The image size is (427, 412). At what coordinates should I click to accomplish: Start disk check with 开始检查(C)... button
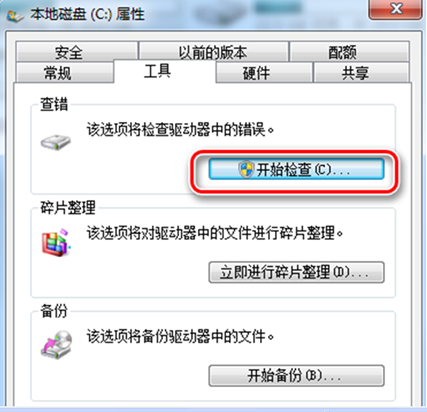(x=296, y=169)
